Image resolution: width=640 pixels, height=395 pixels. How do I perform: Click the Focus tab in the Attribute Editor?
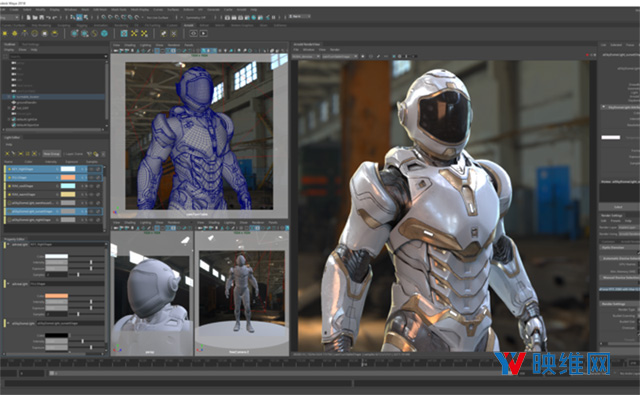630,45
